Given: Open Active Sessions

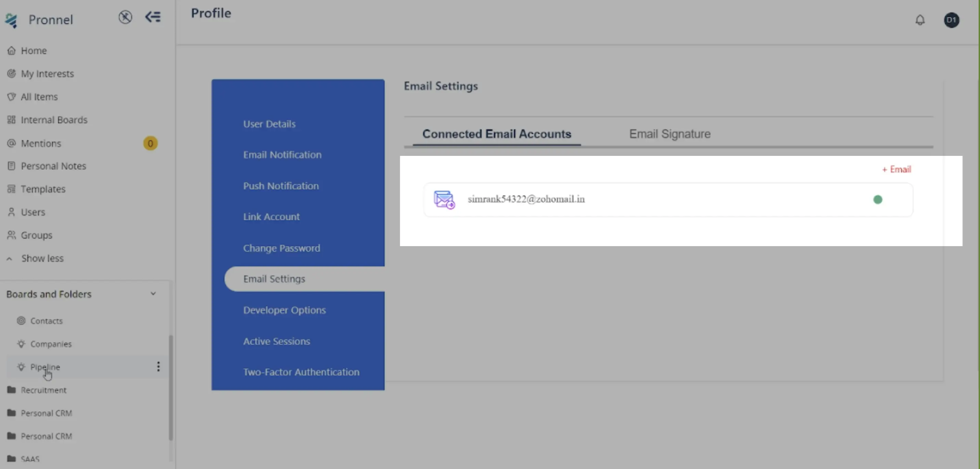Looking at the screenshot, I should click(276, 341).
